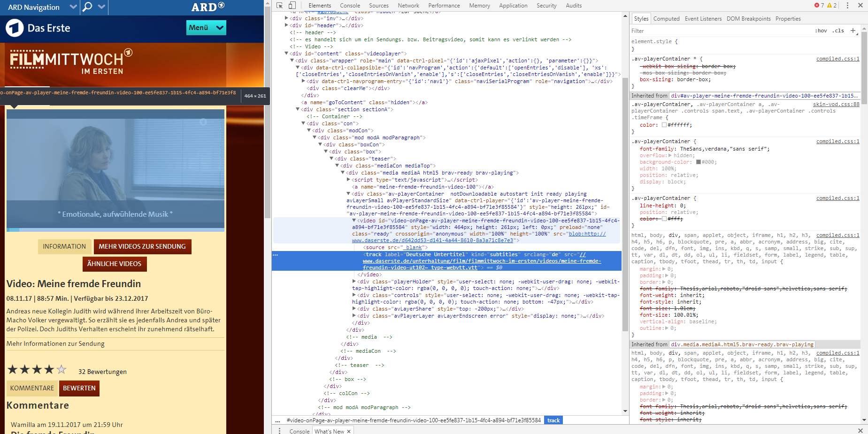Toggle the device toolbar icon in DevTools
The image size is (868, 434).
click(x=292, y=6)
